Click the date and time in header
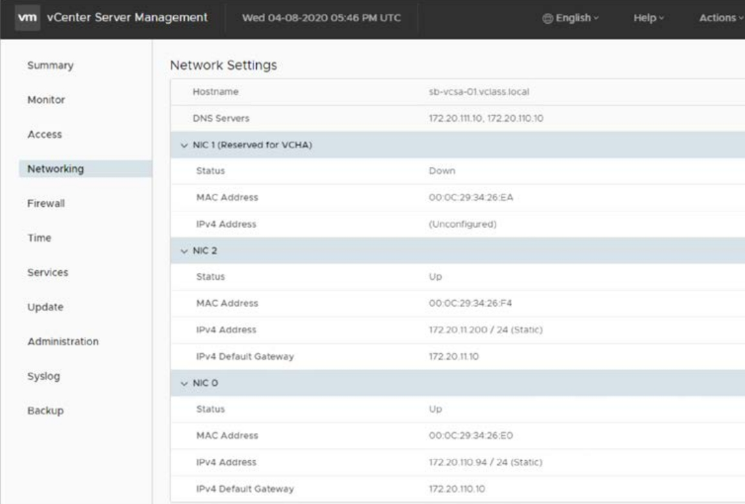This screenshot has width=745, height=504. (x=321, y=18)
